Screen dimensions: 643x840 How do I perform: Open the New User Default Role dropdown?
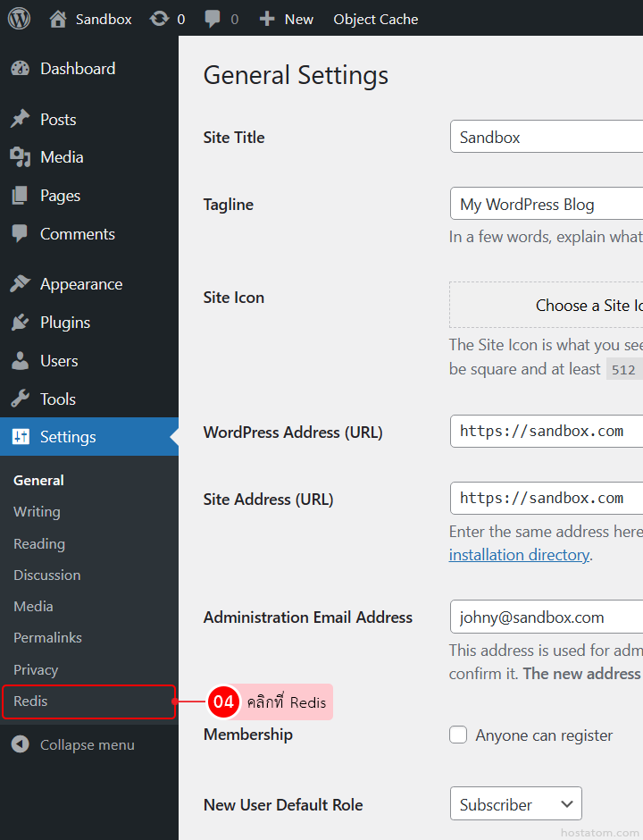515,804
